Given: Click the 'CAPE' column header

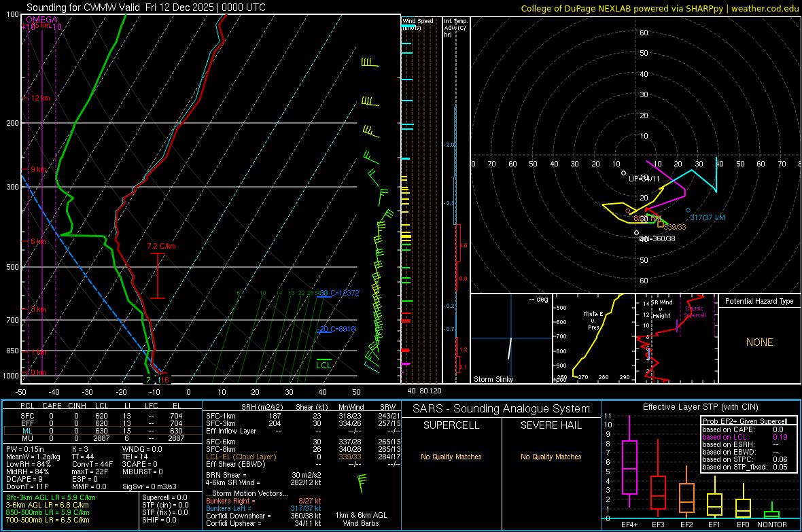Looking at the screenshot, I should click(x=52, y=406).
